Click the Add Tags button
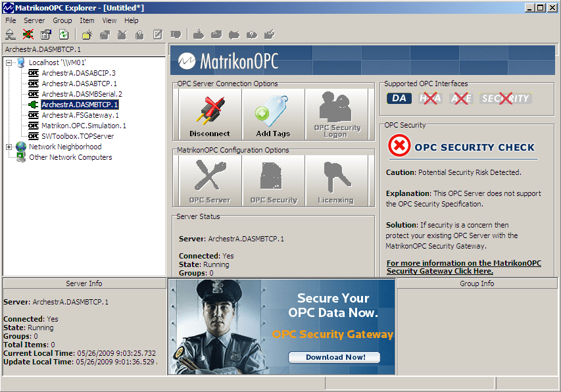Image resolution: width=561 pixels, height=392 pixels. (x=274, y=114)
